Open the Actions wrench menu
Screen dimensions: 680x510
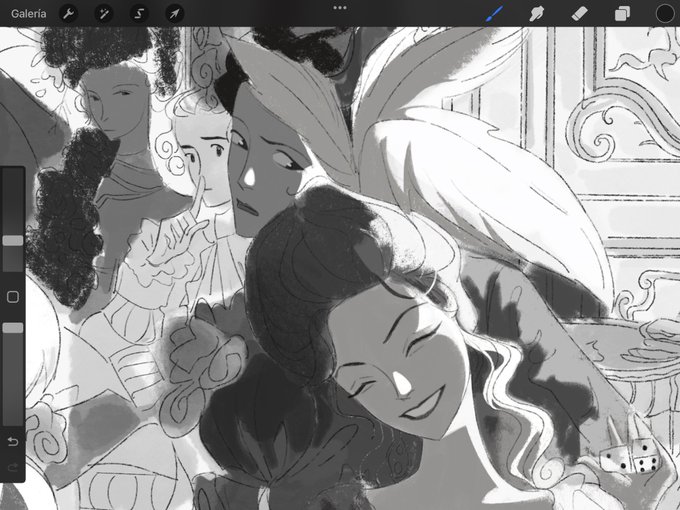pos(69,14)
